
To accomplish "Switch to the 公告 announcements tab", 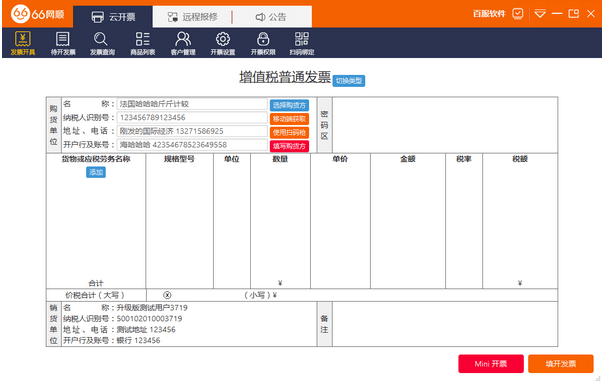I will point(271,17).
